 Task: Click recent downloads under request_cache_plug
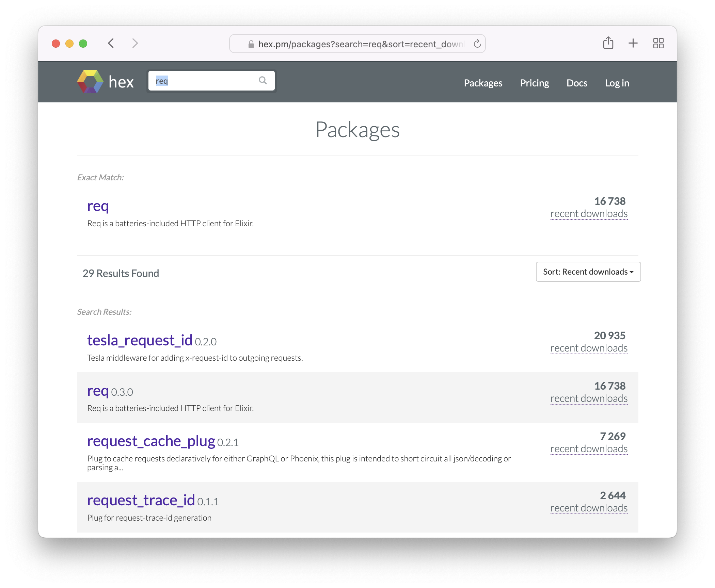tap(589, 448)
